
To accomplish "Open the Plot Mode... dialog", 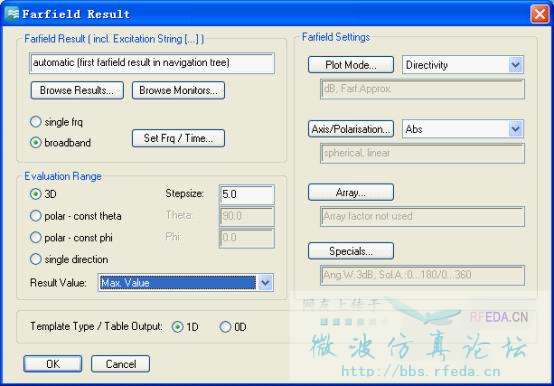I will pos(351,65).
